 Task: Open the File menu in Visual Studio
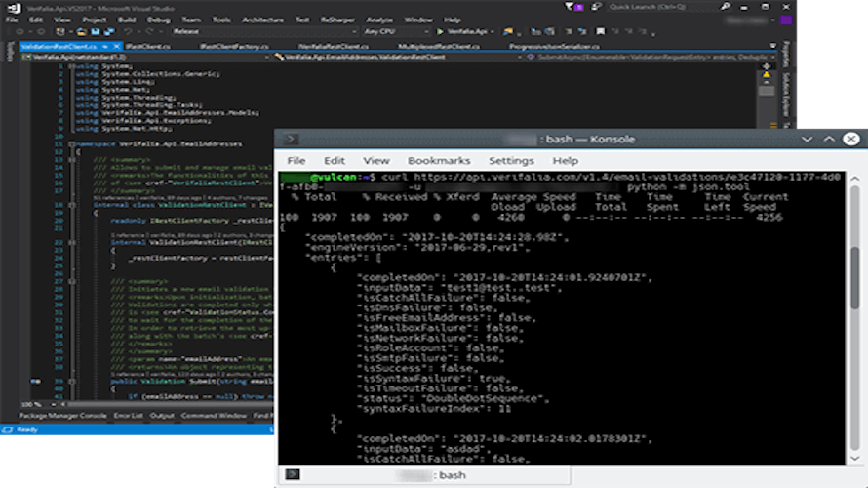[x=12, y=20]
